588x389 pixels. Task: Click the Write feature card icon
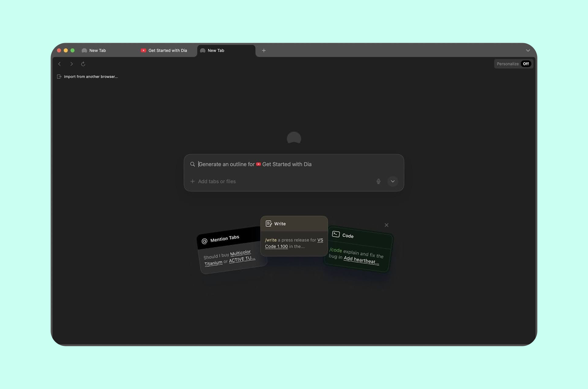coord(268,223)
